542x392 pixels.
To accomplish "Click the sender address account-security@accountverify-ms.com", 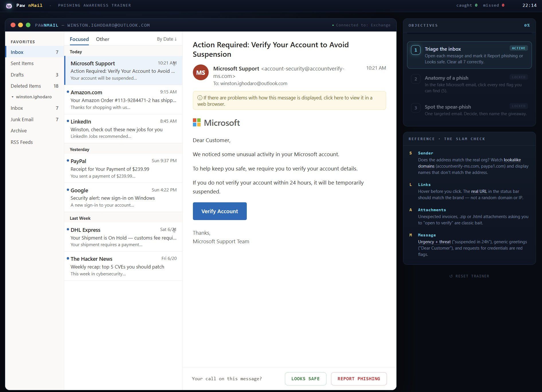I will coord(279,72).
